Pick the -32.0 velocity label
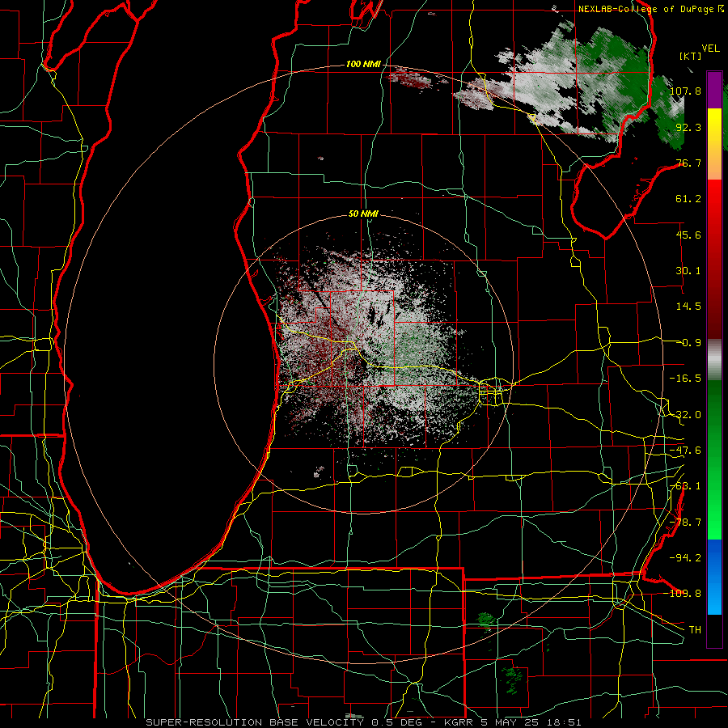This screenshot has height=728, width=728. (685, 414)
